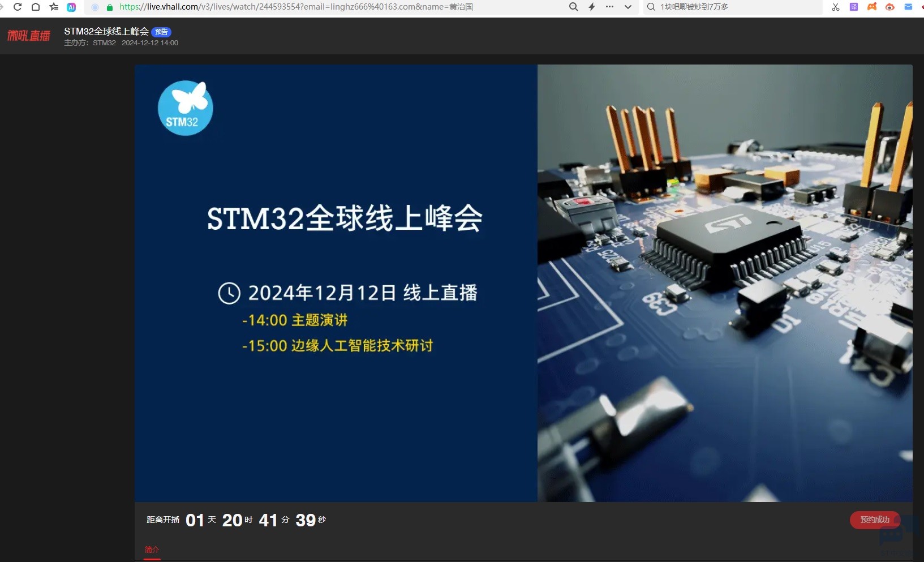The image size is (924, 562).
Task: Click the address bar URL live.vhall.com
Action: [x=296, y=7]
